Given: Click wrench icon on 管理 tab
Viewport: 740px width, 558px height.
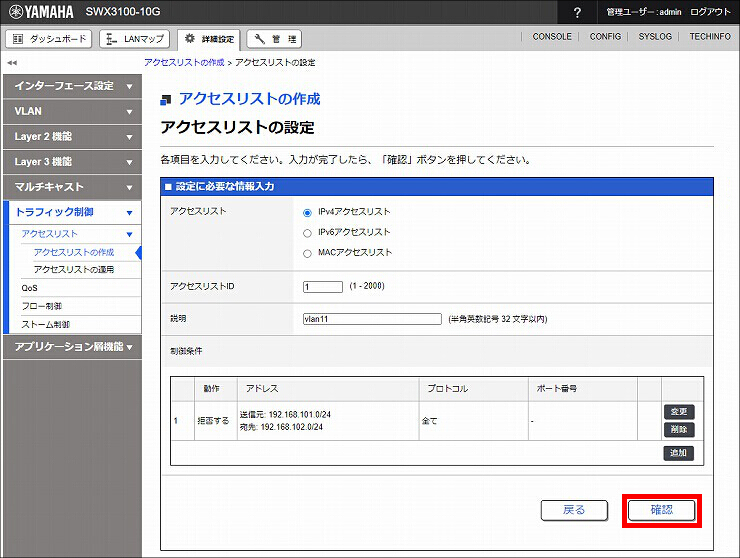Looking at the screenshot, I should 260,39.
